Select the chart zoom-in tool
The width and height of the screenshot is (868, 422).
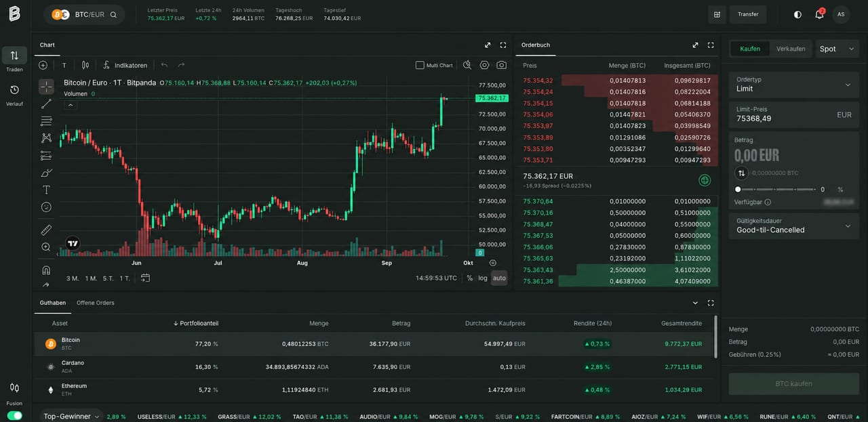click(x=46, y=247)
